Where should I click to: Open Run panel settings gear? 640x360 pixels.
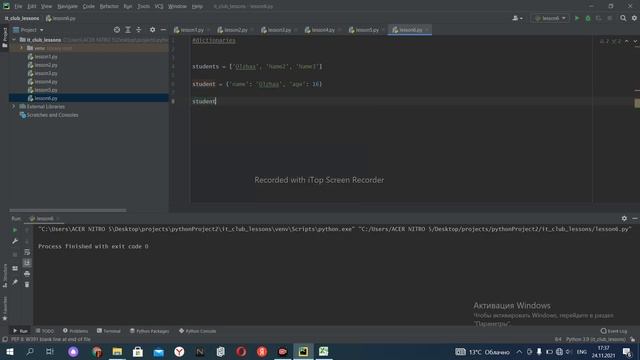(x=624, y=218)
